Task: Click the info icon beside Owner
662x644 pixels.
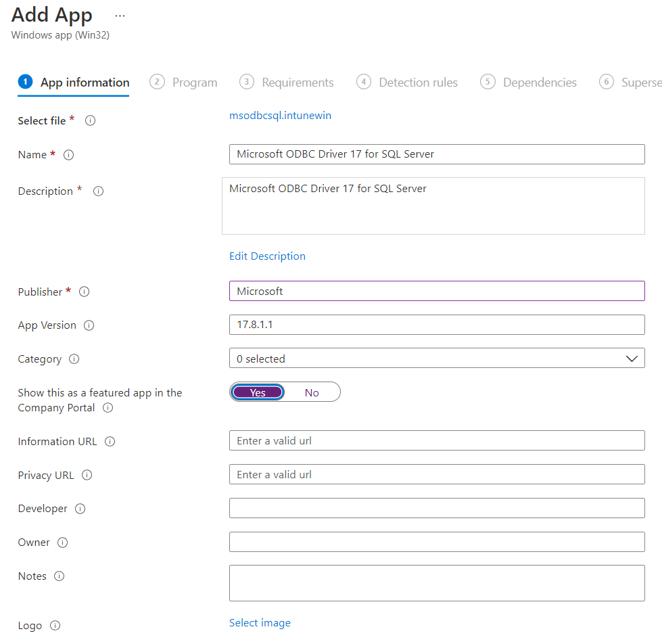Action: 62,543
